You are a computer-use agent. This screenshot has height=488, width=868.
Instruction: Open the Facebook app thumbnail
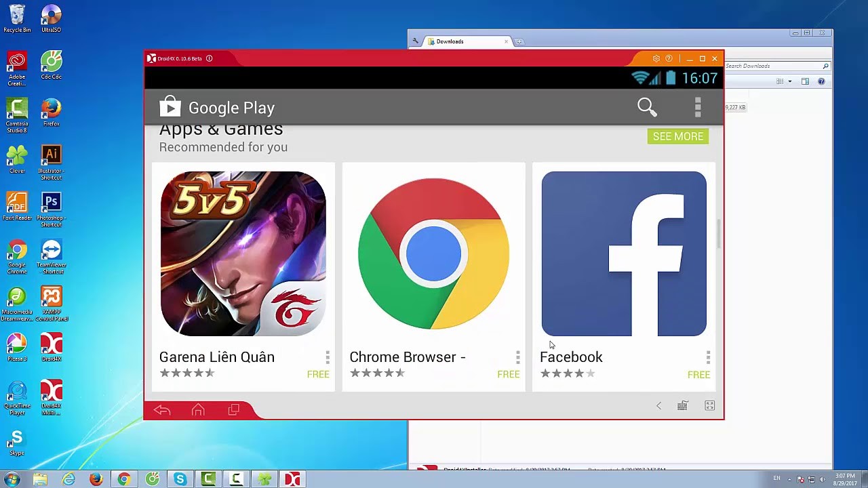[623, 253]
